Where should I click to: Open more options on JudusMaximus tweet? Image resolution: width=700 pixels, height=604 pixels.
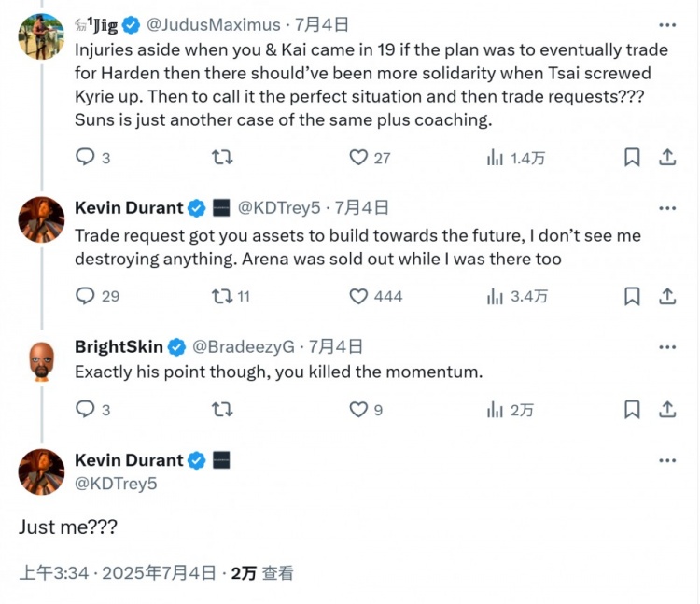click(667, 25)
